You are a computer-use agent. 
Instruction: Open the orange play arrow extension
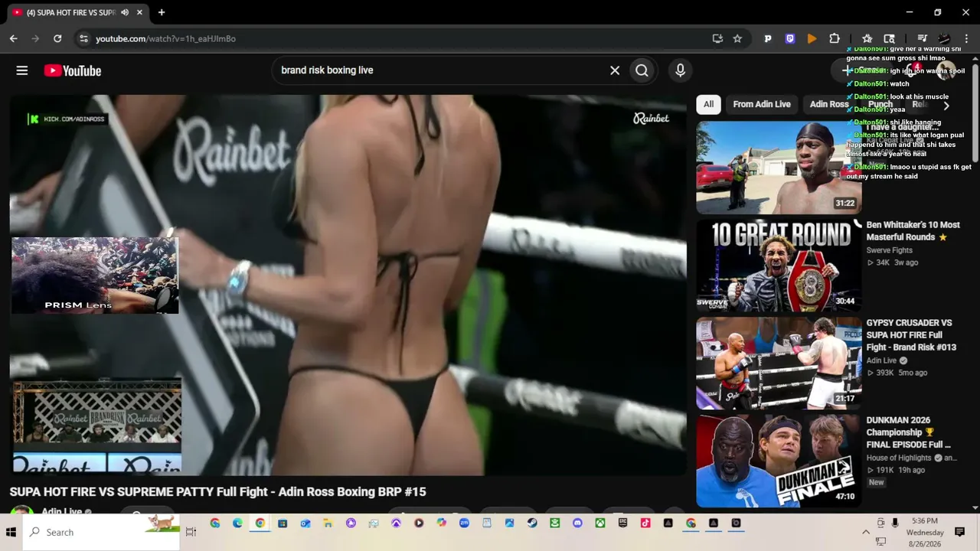tap(812, 38)
